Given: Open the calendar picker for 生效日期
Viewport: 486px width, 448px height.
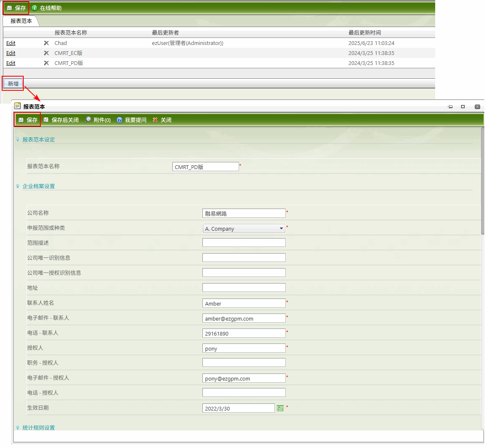Looking at the screenshot, I should click(x=280, y=408).
